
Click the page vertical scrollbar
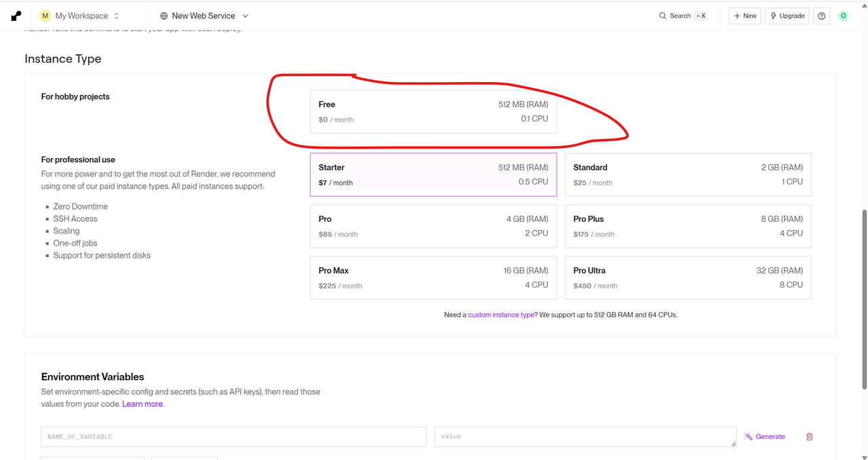coord(864,299)
